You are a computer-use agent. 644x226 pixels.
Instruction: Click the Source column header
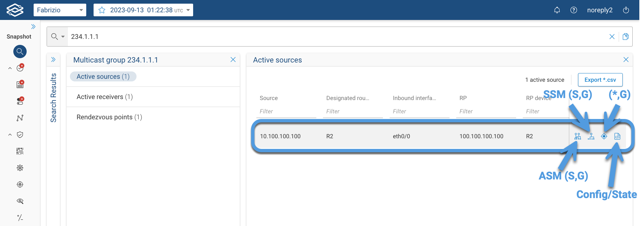click(x=269, y=98)
